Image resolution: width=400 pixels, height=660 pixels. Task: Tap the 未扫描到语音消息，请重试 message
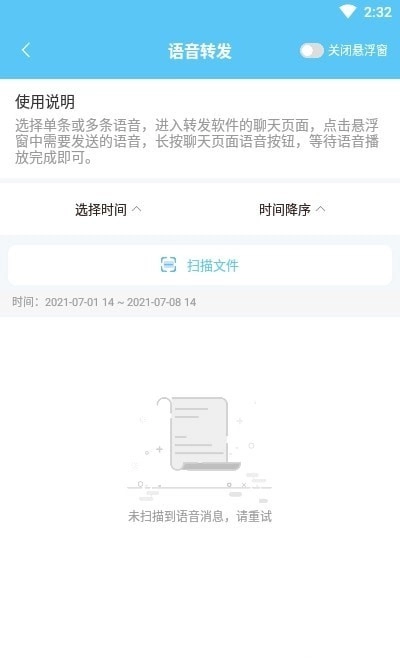200,516
